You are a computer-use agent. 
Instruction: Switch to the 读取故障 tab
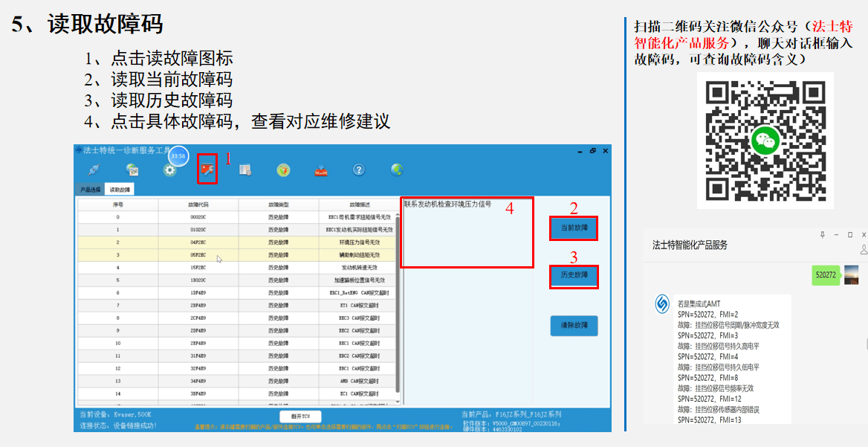tap(119, 190)
